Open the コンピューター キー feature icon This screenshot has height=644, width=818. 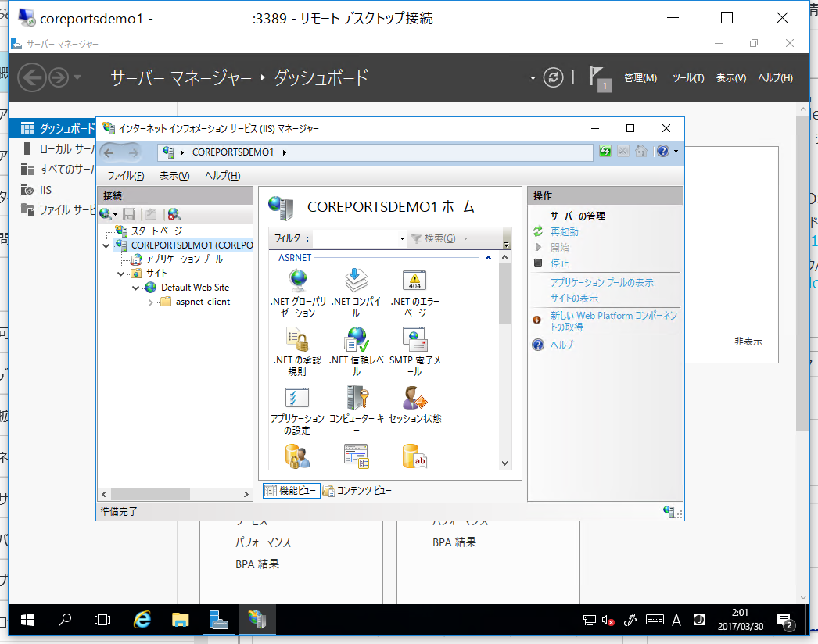[x=357, y=398]
